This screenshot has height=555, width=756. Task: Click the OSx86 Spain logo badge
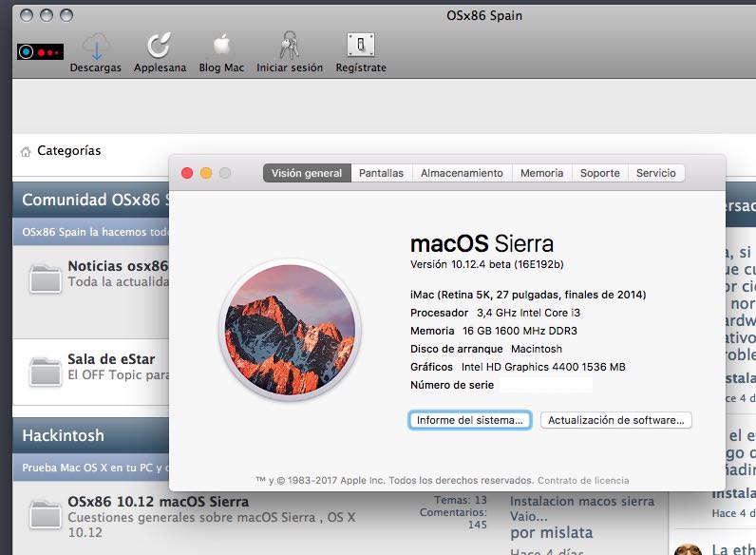[41, 51]
